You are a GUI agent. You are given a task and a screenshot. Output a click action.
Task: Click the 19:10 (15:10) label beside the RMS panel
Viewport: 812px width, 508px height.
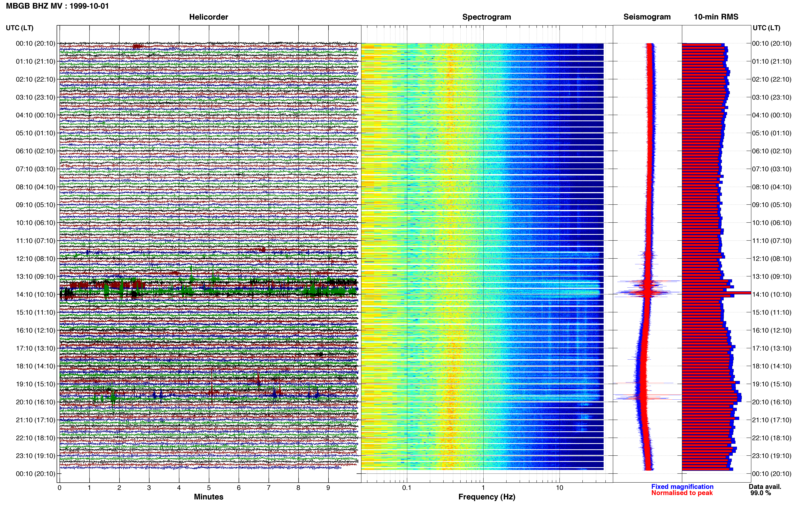772,384
